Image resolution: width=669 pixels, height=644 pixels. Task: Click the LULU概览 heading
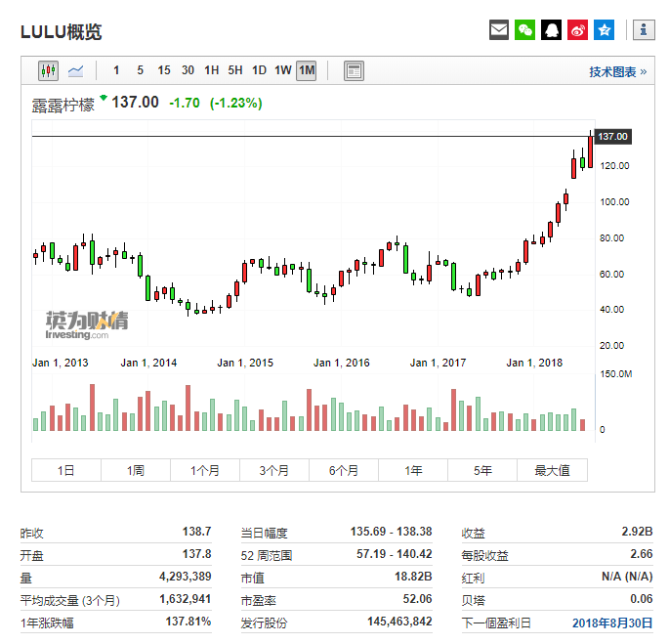tap(61, 31)
